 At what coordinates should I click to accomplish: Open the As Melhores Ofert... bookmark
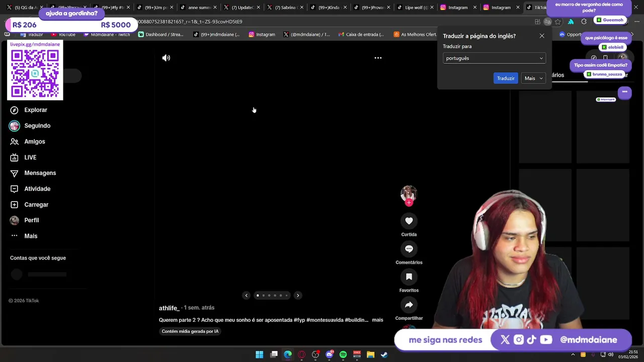(416, 35)
